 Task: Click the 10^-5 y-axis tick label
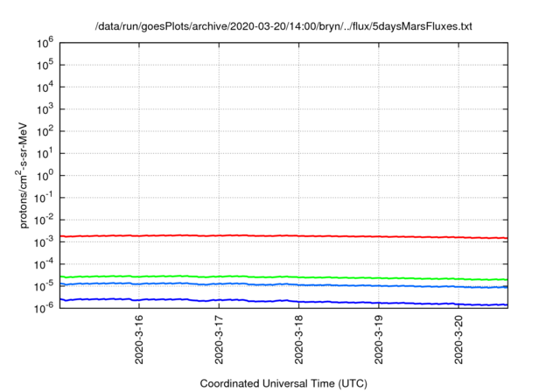tap(44, 286)
